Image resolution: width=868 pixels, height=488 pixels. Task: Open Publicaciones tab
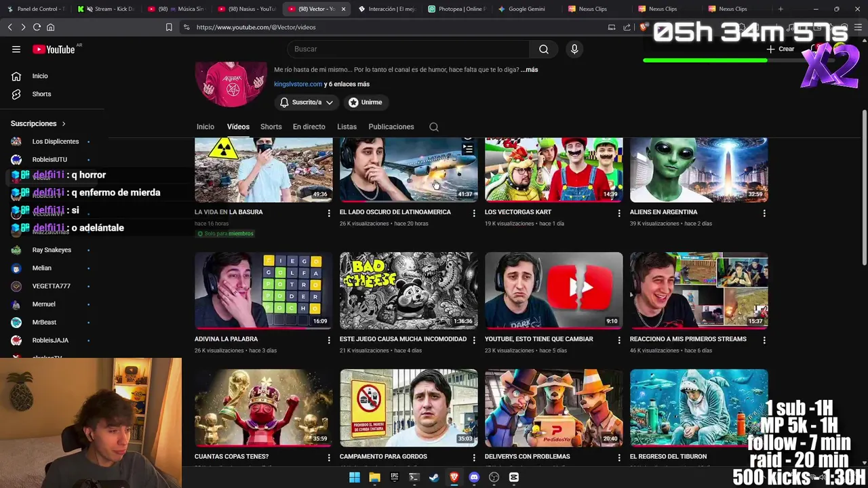(x=391, y=127)
